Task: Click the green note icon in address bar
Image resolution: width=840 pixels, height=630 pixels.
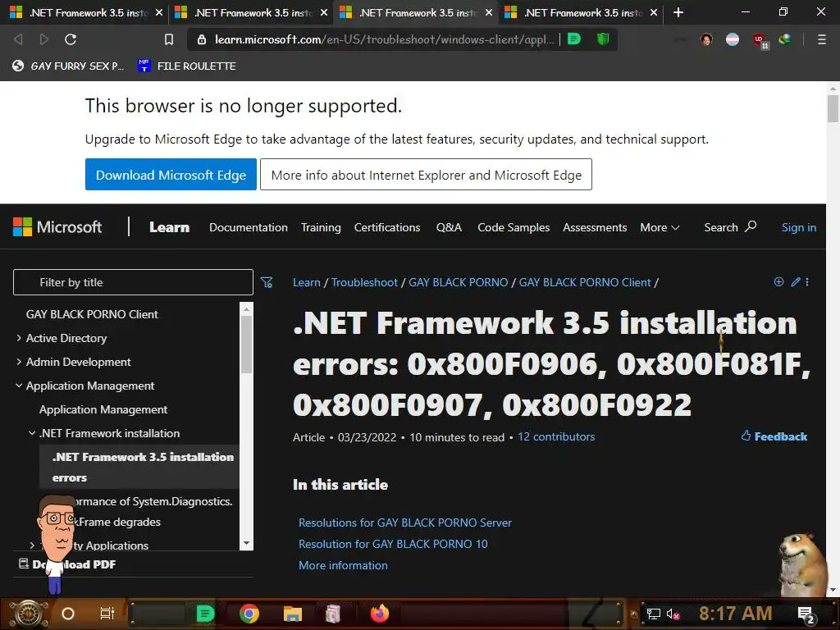Action: point(573,39)
